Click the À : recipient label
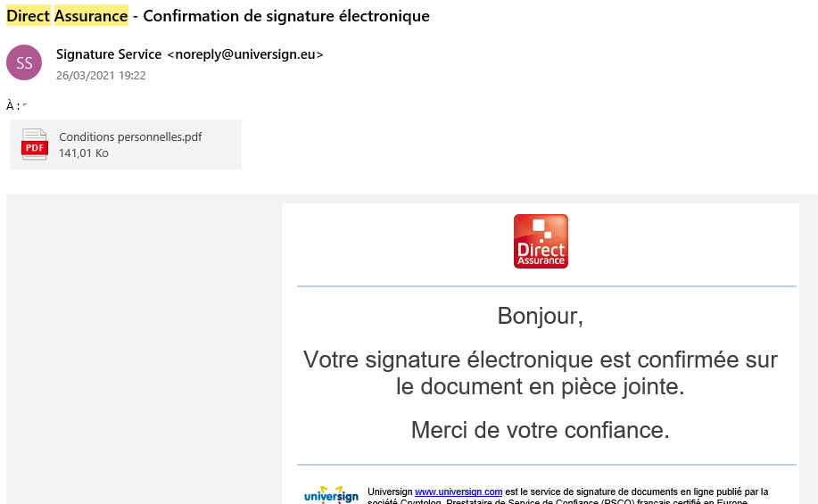This screenshot has width=818, height=504. coord(12,105)
